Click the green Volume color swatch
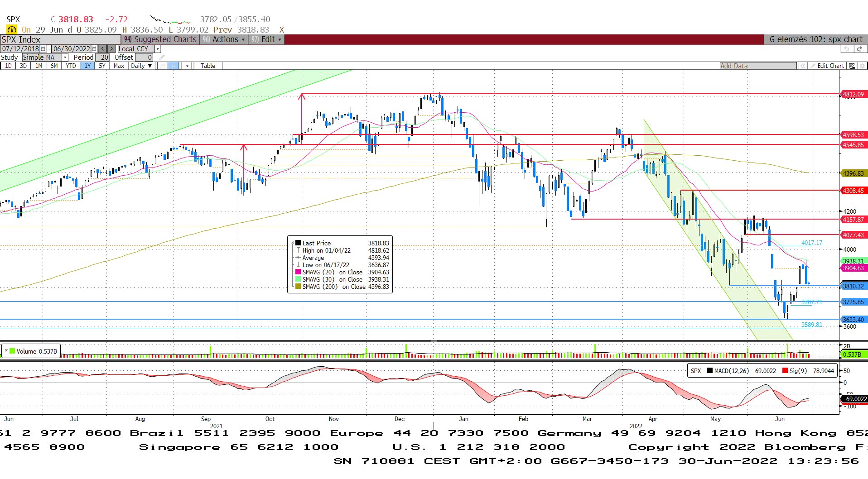 (x=13, y=351)
